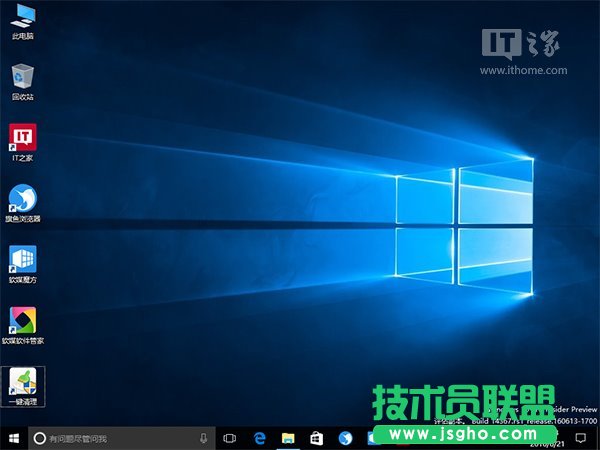Open the Action Center notification icon
Viewport: 600px width, 450px height.
(581, 437)
